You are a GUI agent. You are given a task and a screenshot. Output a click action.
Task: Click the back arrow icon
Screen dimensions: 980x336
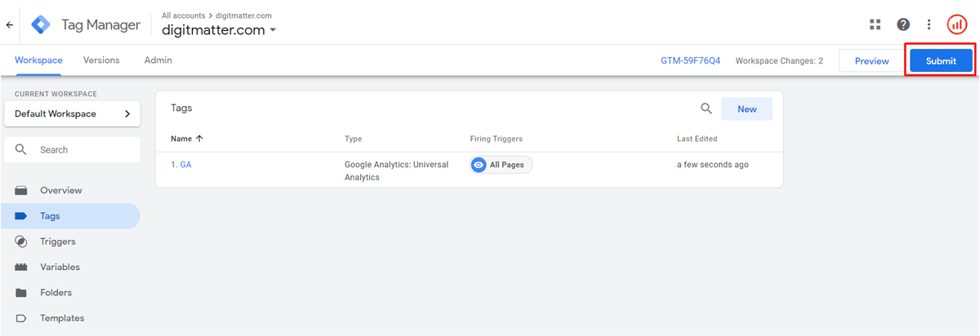pos(10,24)
